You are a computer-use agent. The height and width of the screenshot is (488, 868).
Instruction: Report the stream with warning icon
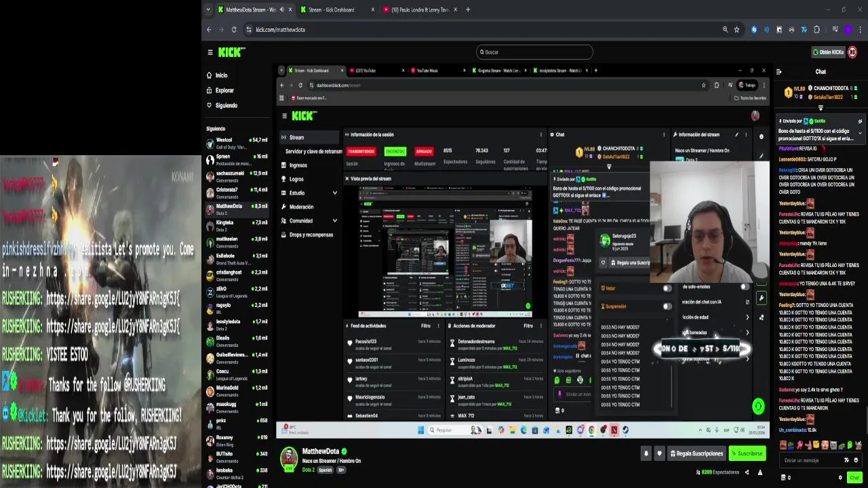click(x=759, y=472)
